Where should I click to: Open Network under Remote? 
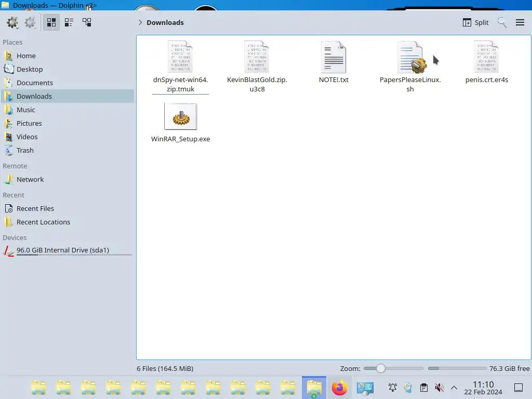click(x=67, y=179)
